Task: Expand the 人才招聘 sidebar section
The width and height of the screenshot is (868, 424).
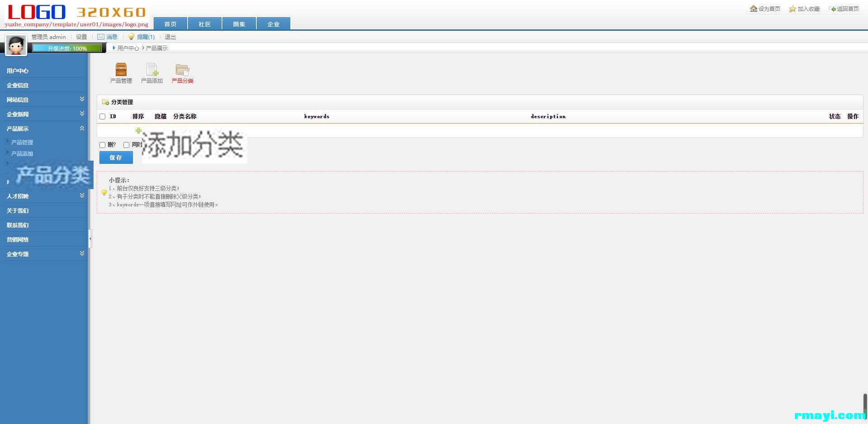Action: [82, 195]
